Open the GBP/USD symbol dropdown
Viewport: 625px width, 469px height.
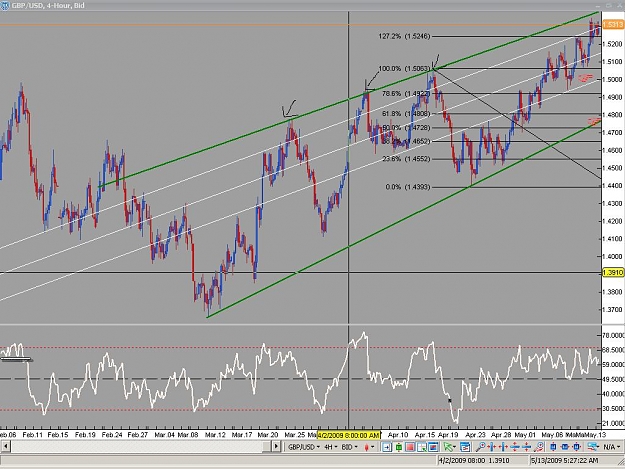click(303, 447)
